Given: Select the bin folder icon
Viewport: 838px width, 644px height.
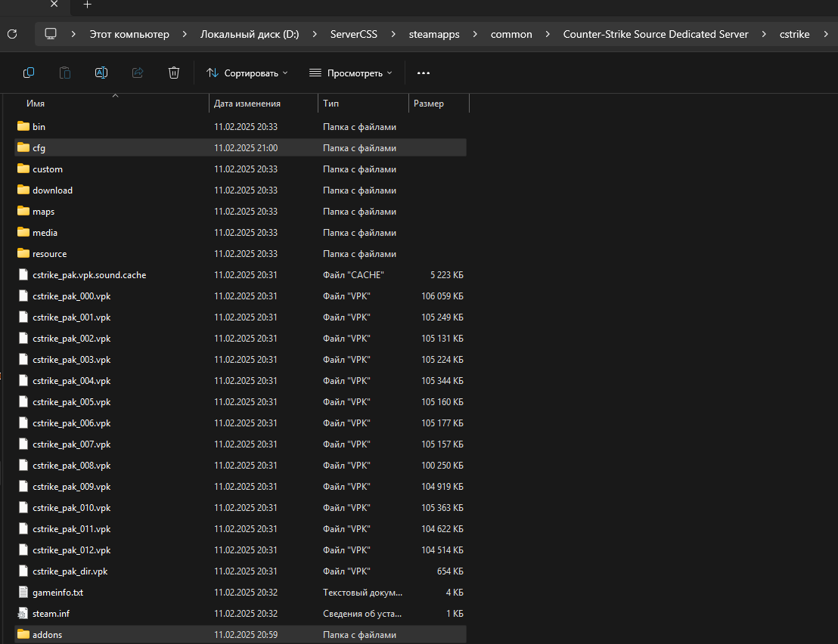Looking at the screenshot, I should [23, 126].
